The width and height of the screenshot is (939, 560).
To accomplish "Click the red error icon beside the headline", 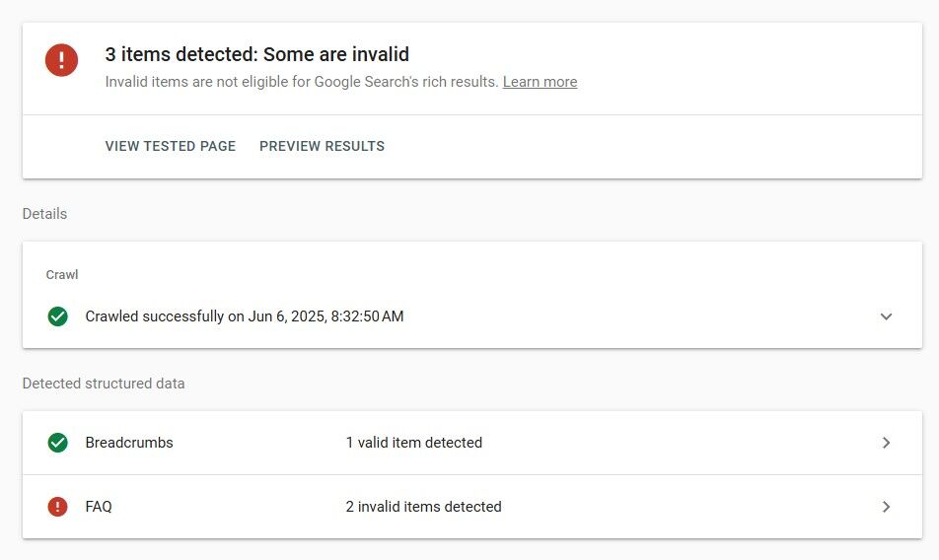I will [x=61, y=60].
